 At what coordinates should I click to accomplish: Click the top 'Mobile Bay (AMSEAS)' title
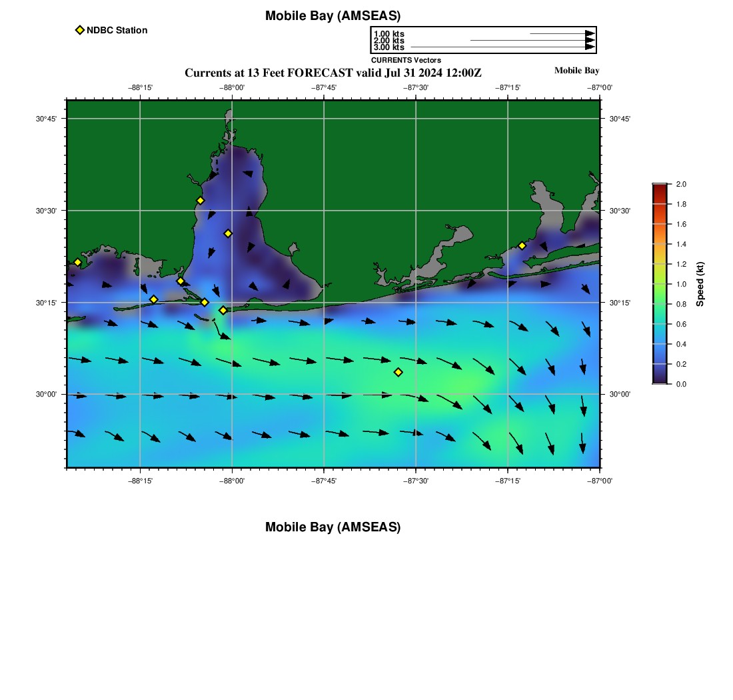point(333,16)
